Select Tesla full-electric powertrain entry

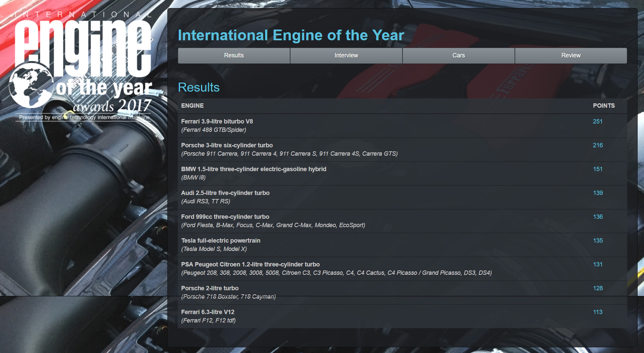(x=402, y=245)
